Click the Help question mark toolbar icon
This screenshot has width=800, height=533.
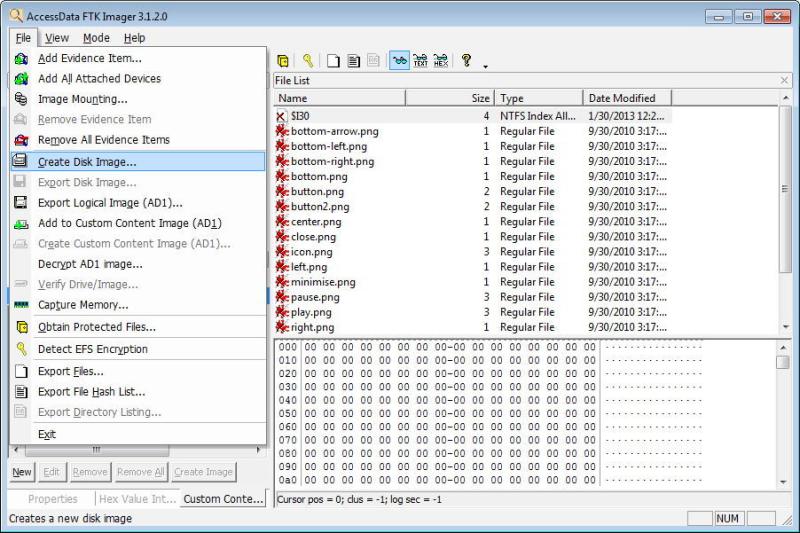466,60
